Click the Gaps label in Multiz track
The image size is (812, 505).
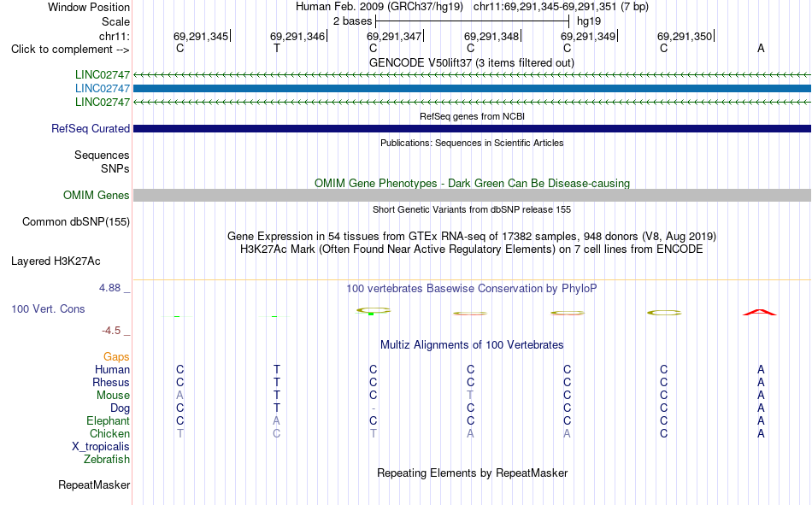(116, 356)
